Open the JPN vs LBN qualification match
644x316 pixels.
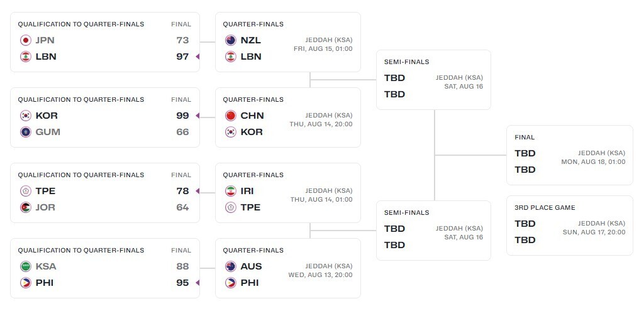pos(104,42)
